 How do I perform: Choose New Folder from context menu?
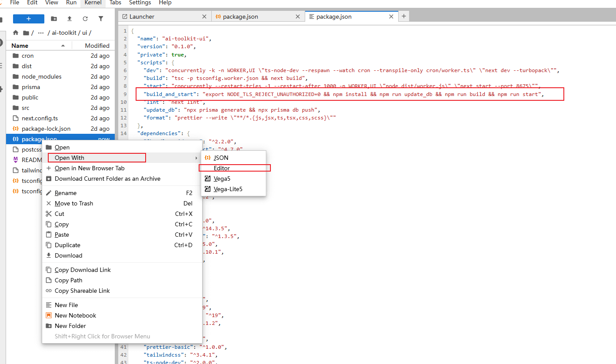(122, 326)
